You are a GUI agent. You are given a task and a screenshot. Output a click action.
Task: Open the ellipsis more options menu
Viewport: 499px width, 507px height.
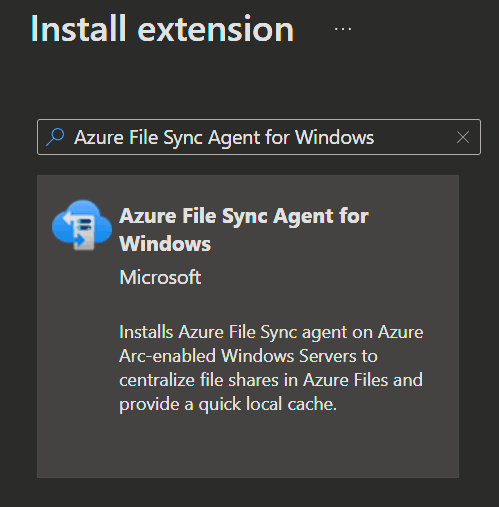[x=343, y=29]
